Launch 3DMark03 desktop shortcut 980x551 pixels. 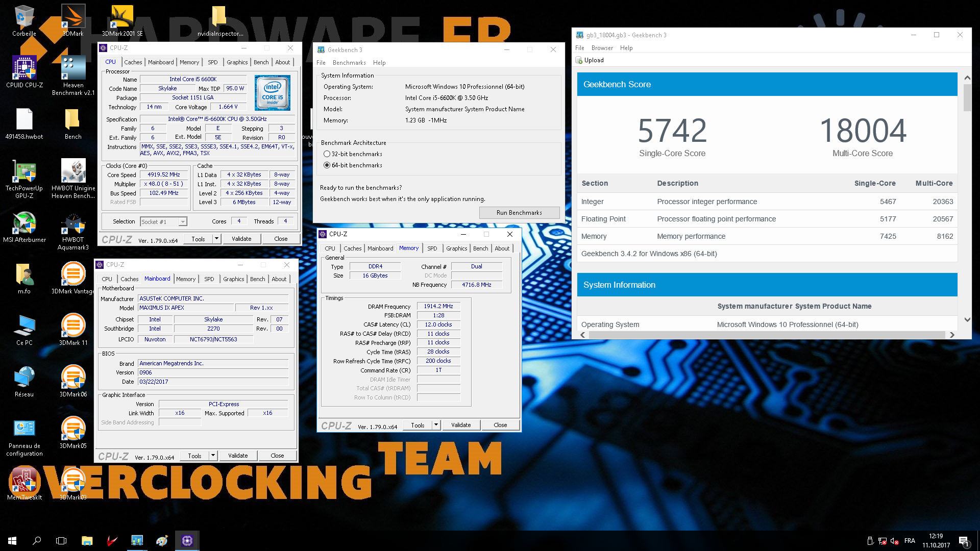click(x=73, y=484)
